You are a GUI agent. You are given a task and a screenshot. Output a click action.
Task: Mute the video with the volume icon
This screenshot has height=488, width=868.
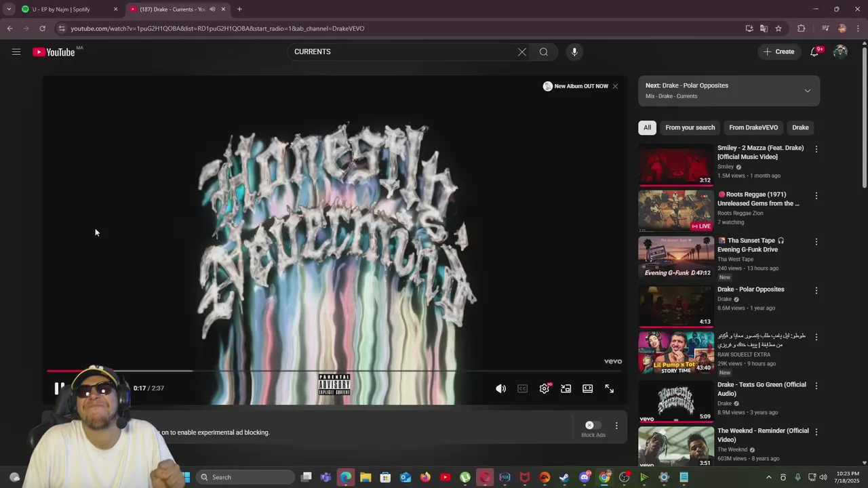[500, 388]
